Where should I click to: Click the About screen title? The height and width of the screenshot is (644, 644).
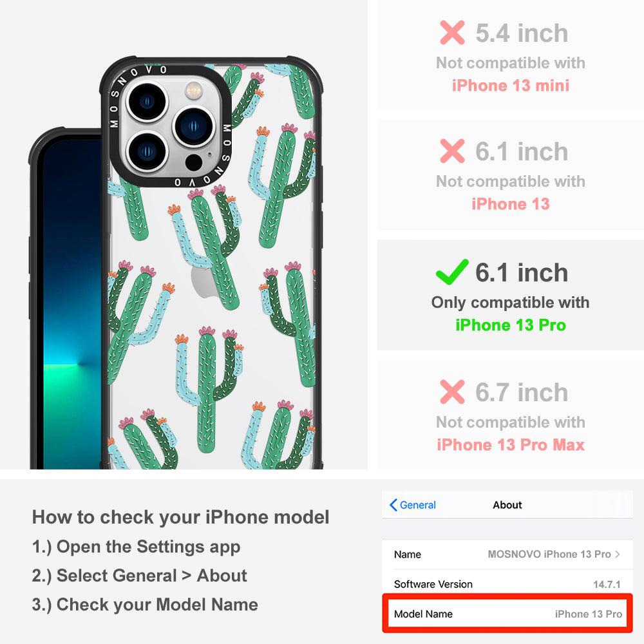(x=507, y=505)
